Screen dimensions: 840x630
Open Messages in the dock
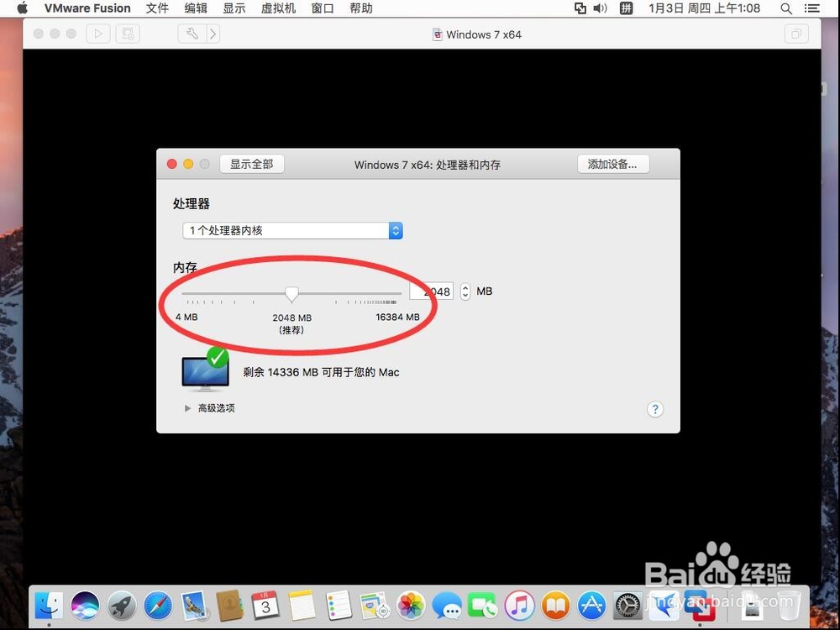(x=447, y=606)
